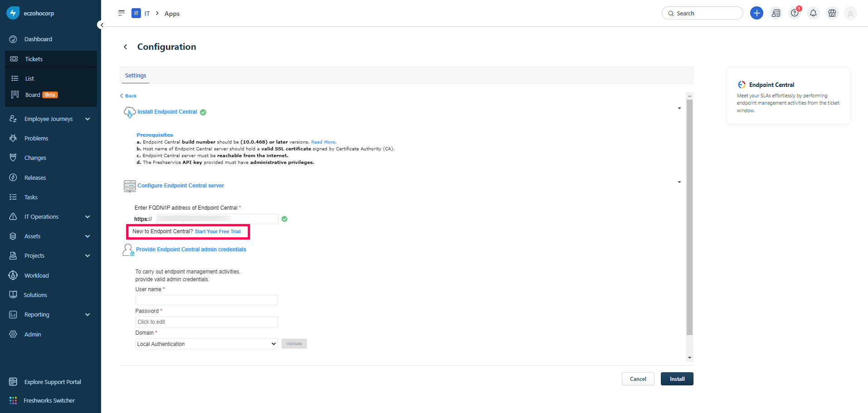The width and height of the screenshot is (868, 413).
Task: Click the marketplace store icon
Action: 832,13
